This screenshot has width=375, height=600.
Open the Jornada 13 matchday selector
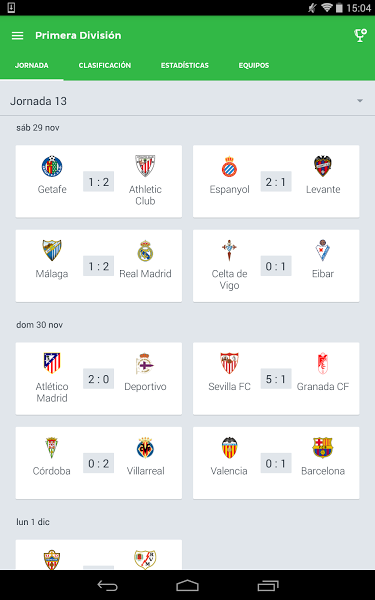click(188, 101)
